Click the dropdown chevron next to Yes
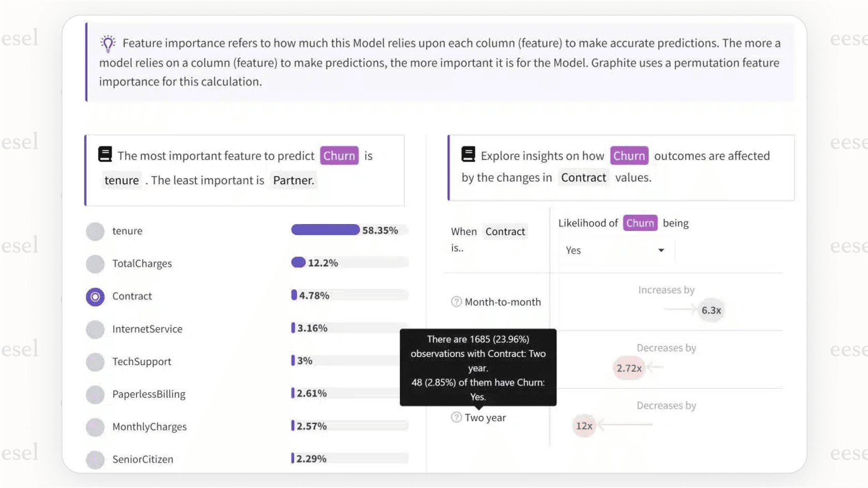This screenshot has height=488, width=868. (x=660, y=250)
